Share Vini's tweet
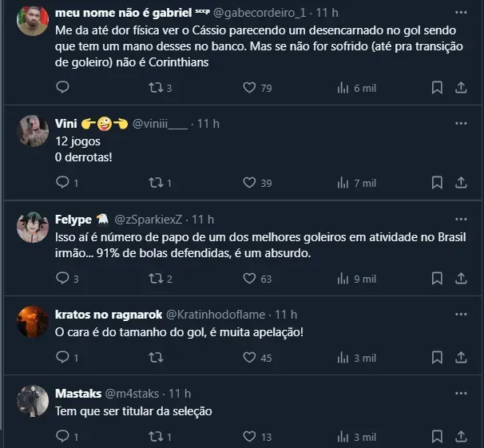484x448 pixels. tap(460, 183)
